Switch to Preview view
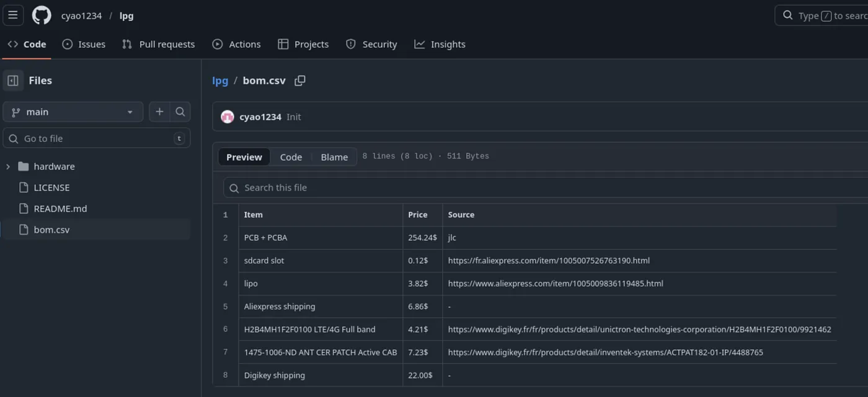This screenshot has width=868, height=397. [x=244, y=157]
